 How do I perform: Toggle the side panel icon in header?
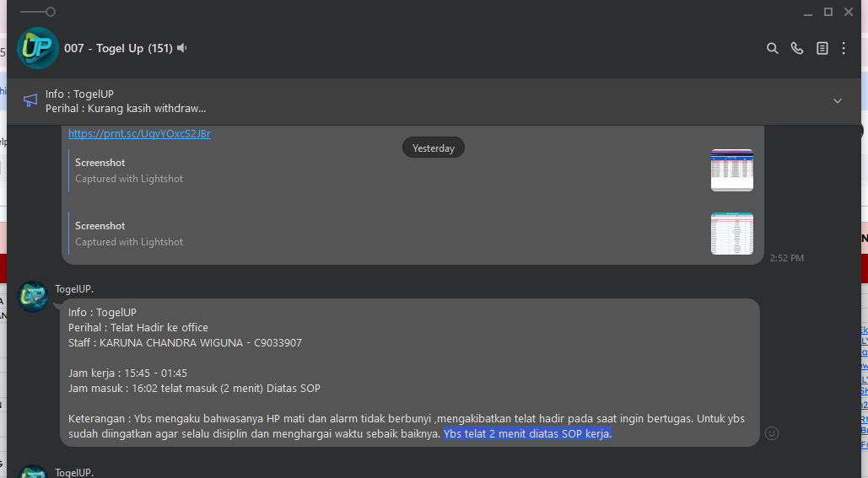point(822,49)
